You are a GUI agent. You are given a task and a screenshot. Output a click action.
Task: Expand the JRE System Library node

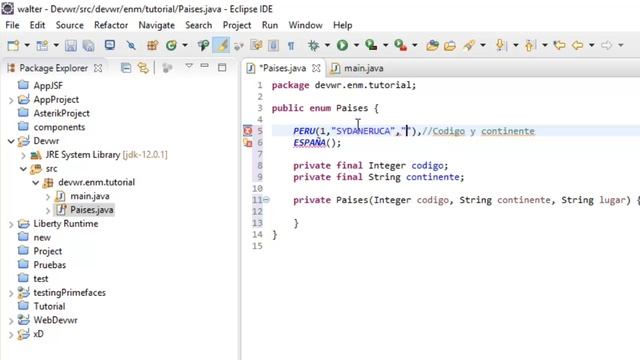click(23, 155)
